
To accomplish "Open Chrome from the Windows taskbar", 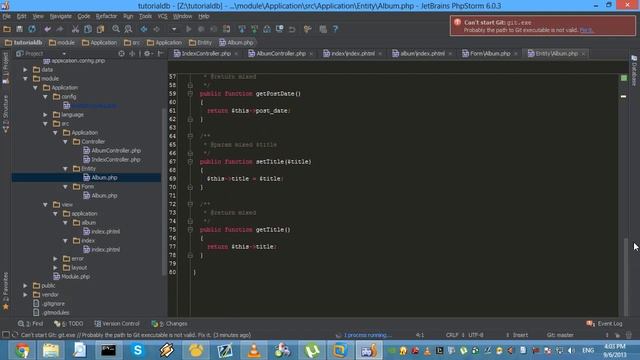I will [22, 351].
